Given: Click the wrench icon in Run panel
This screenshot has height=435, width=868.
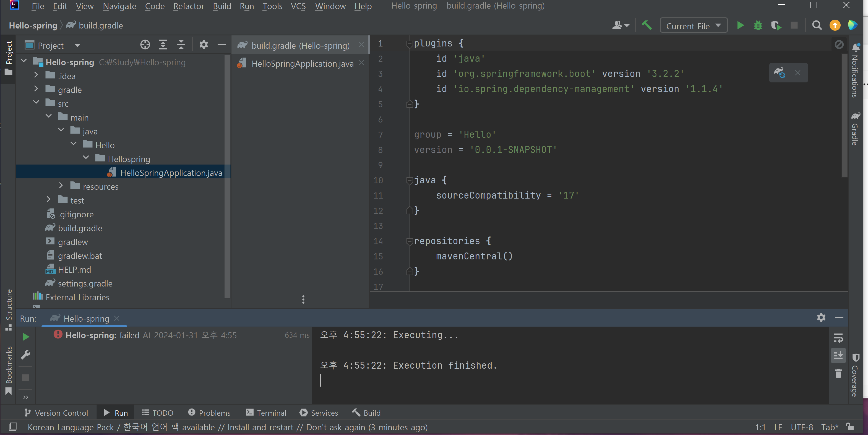Looking at the screenshot, I should [26, 355].
